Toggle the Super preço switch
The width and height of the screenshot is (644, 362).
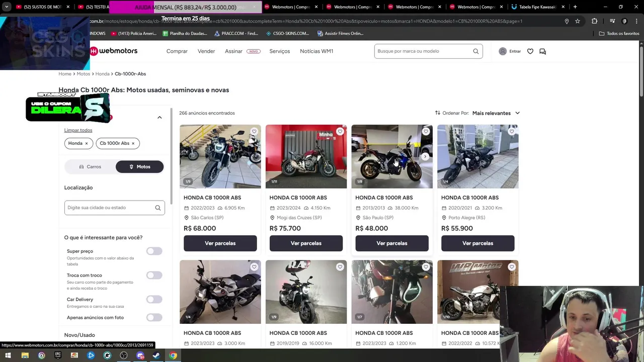154,251
